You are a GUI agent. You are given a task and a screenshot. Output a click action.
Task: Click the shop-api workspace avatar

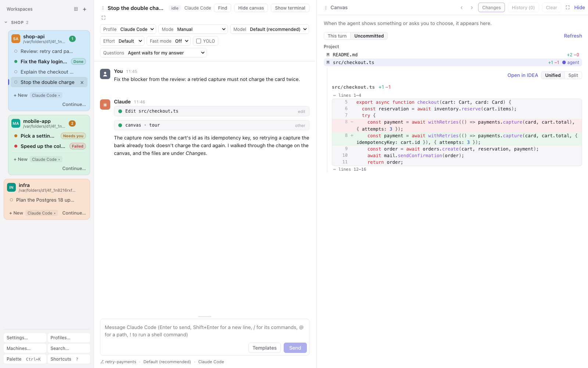(16, 39)
